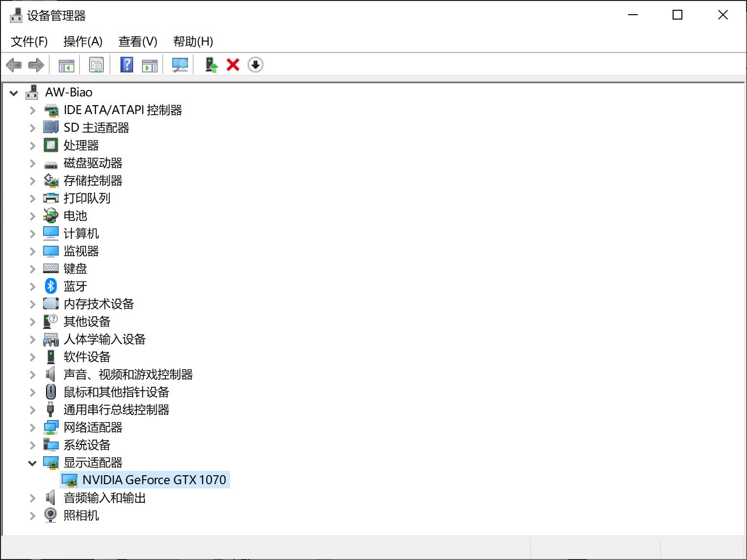Viewport: 747px width, 560px height.
Task: Expand the 处理器 category
Action: 33,145
